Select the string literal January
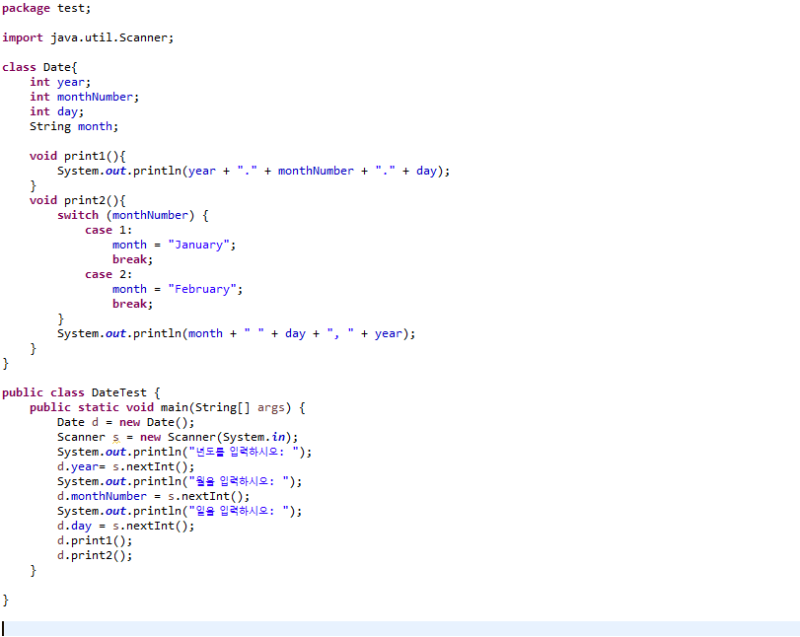Viewport: 800px width, 637px height. pyautogui.click(x=200, y=244)
